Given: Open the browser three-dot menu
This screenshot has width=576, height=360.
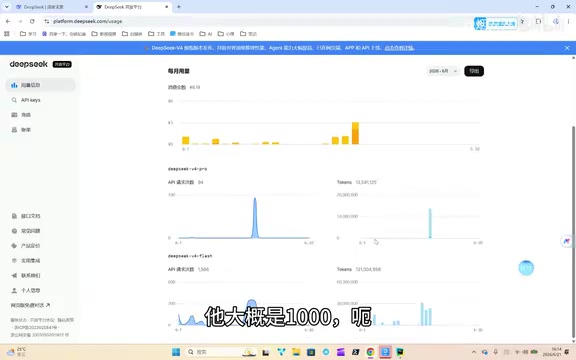Looking at the screenshot, I should [568, 21].
